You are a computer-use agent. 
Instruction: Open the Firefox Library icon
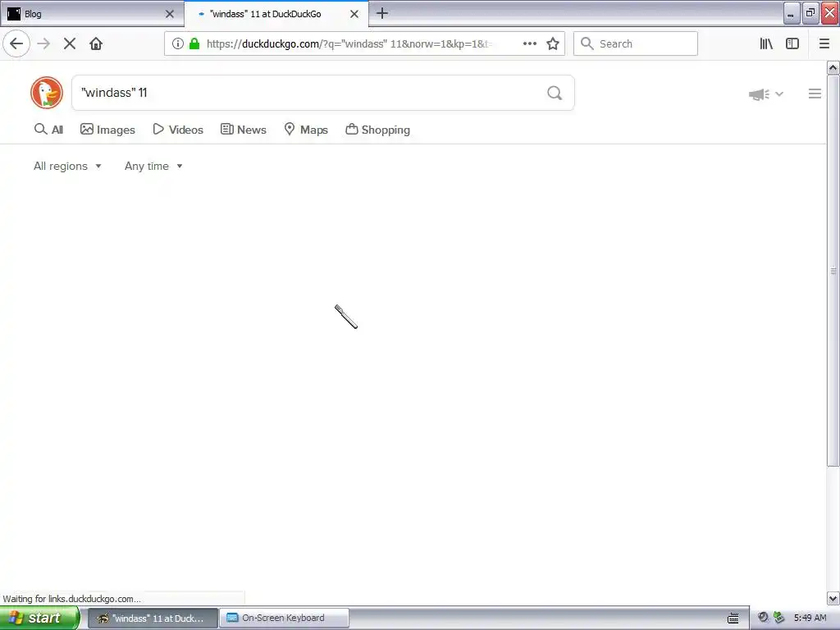point(766,43)
